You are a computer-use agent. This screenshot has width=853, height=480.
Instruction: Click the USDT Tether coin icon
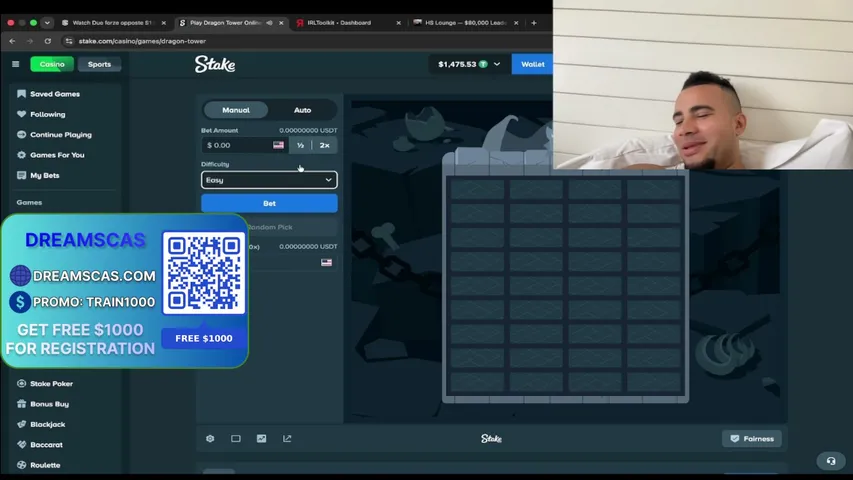[x=483, y=64]
